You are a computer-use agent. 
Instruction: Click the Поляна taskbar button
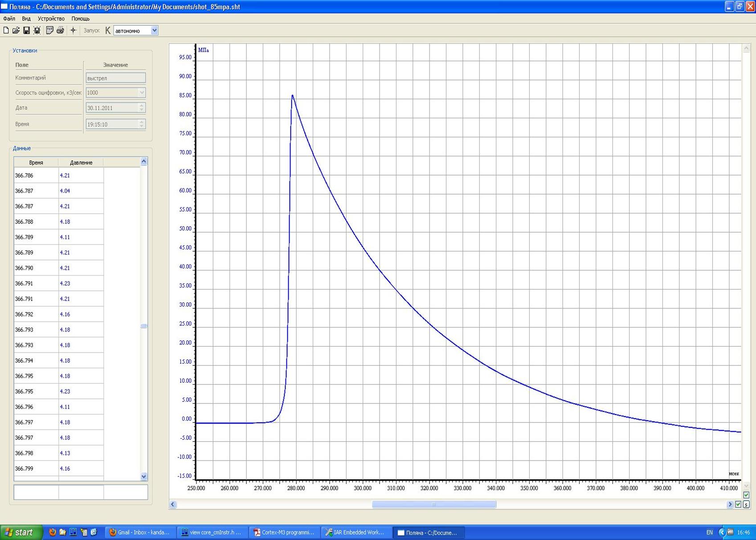tap(429, 532)
